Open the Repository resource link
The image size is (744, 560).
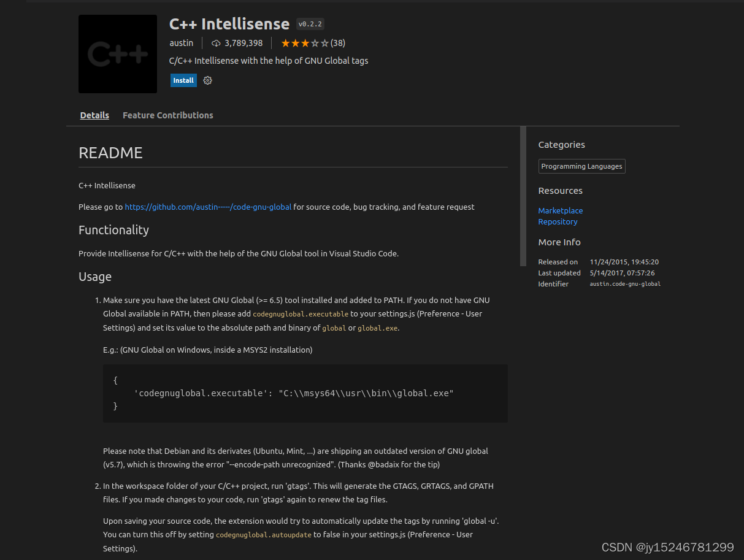(558, 221)
